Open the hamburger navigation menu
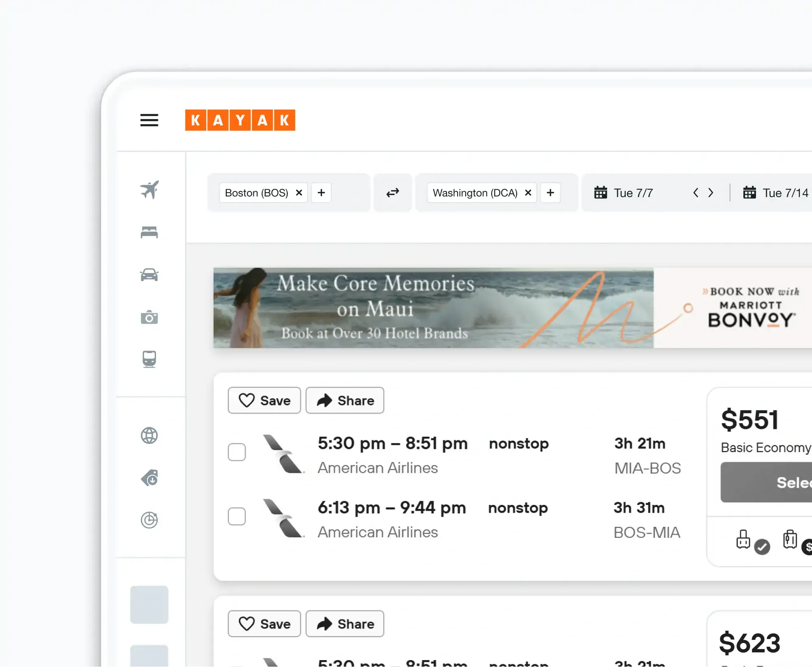The height and width of the screenshot is (667, 812). coord(149,120)
